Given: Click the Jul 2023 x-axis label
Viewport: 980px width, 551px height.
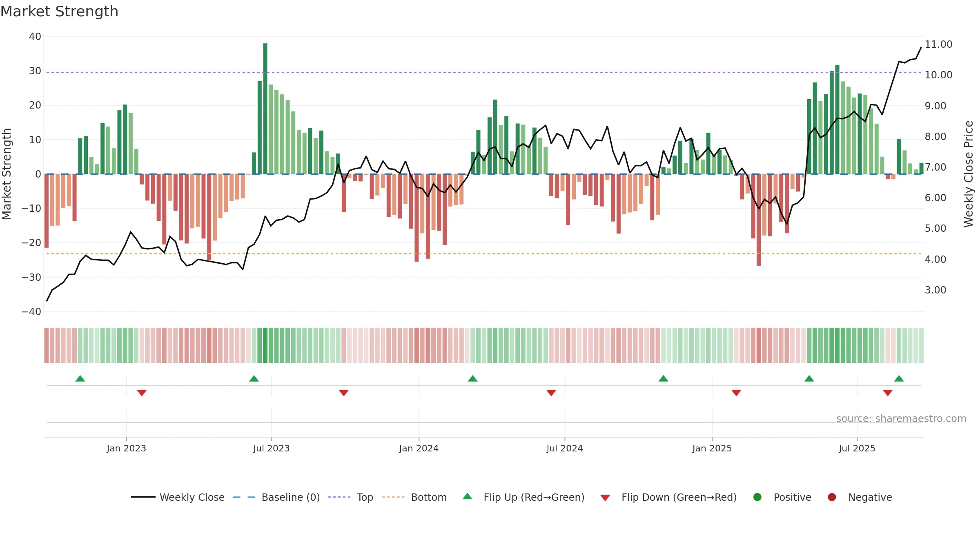Looking at the screenshot, I should (x=271, y=448).
